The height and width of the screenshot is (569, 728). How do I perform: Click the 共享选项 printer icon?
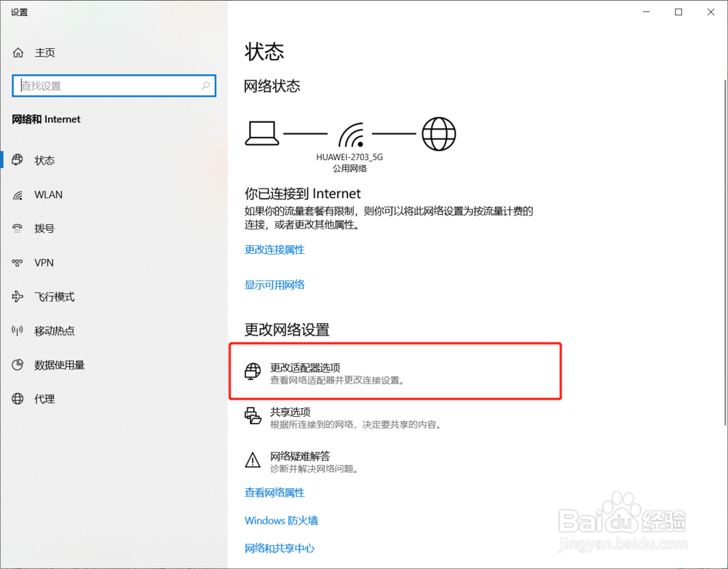pos(253,416)
